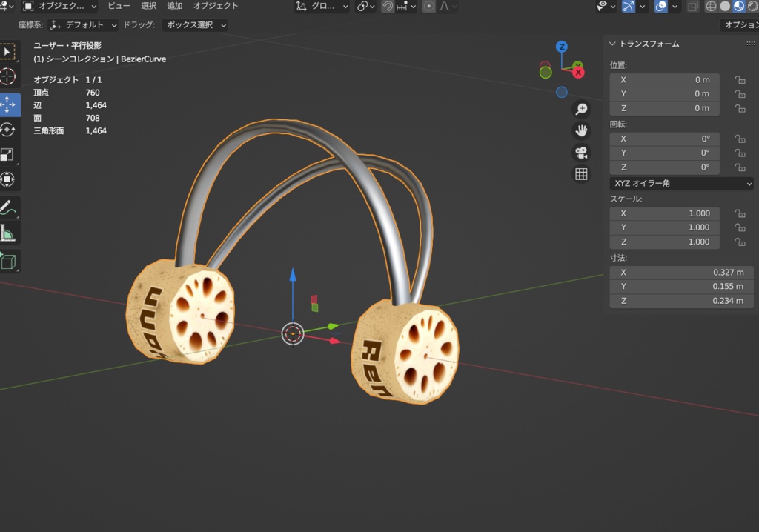Screen dimensions: 759x532
Task: Lock the X location padlock
Action: 739,80
